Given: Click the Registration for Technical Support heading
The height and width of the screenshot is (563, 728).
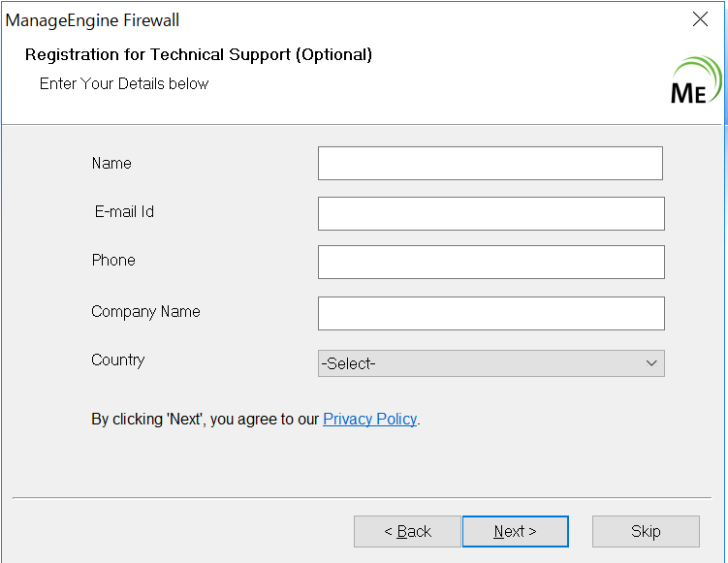Looking at the screenshot, I should click(199, 55).
